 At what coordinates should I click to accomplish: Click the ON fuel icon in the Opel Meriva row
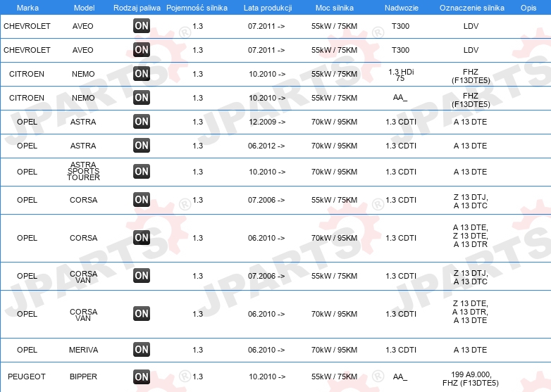tap(142, 350)
